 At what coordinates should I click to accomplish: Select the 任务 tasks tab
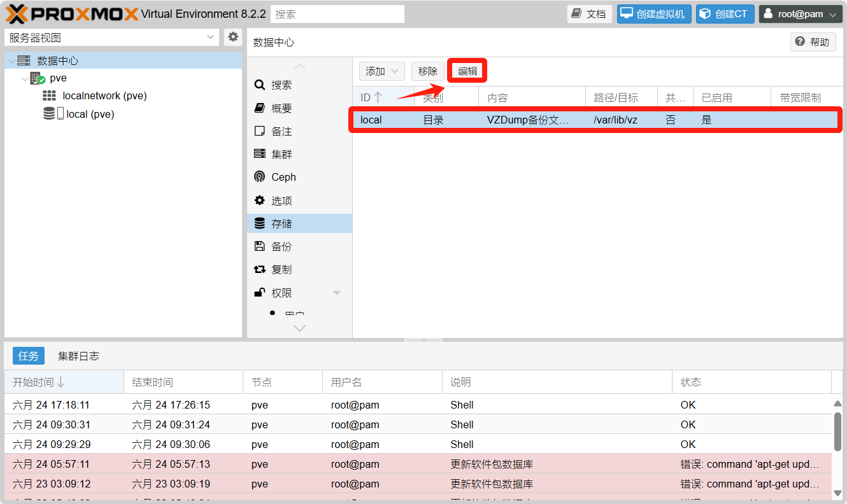tap(29, 356)
